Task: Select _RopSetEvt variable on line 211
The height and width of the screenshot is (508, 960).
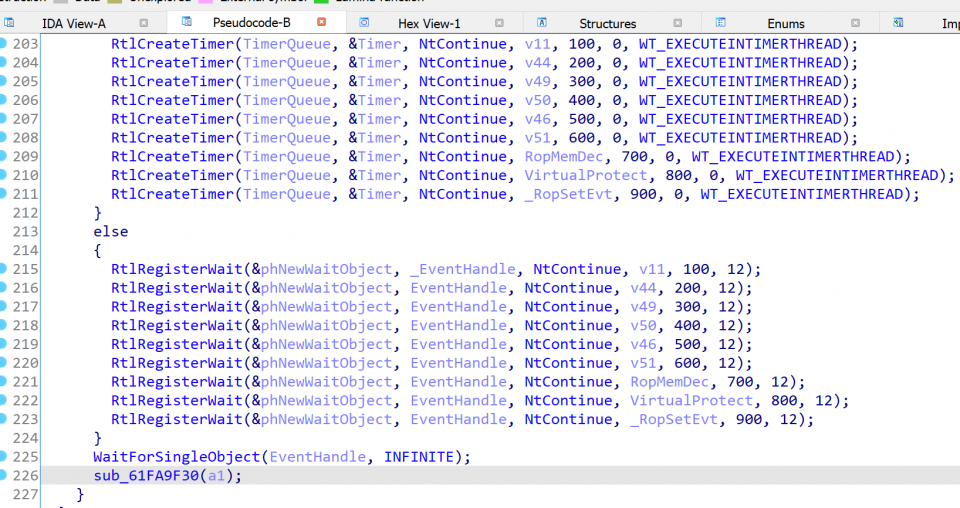Action: [569, 195]
